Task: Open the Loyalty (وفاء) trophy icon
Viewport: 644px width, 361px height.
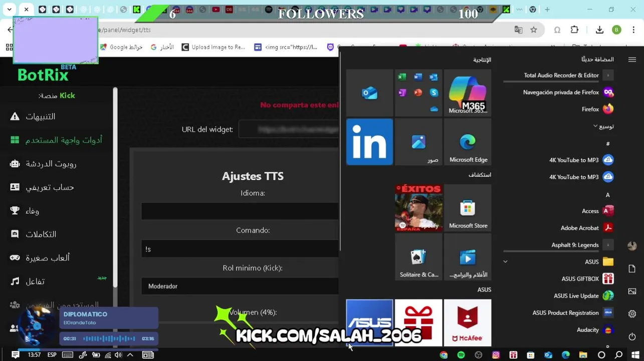Action: 15,211
